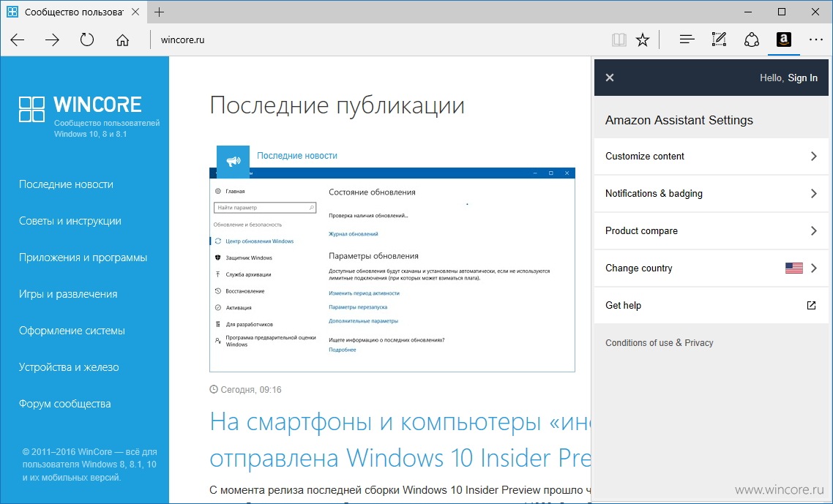Open Conditions of use & Privacy

point(659,343)
